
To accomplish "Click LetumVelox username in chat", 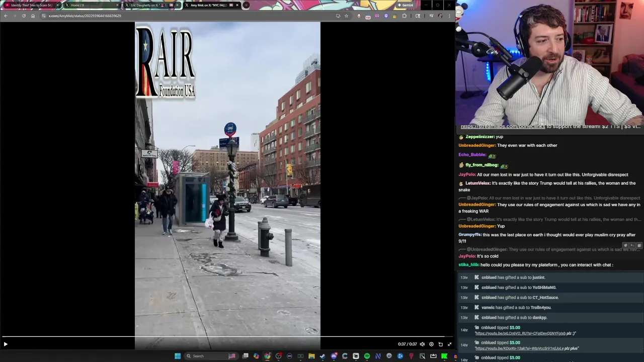I will click(x=477, y=184).
